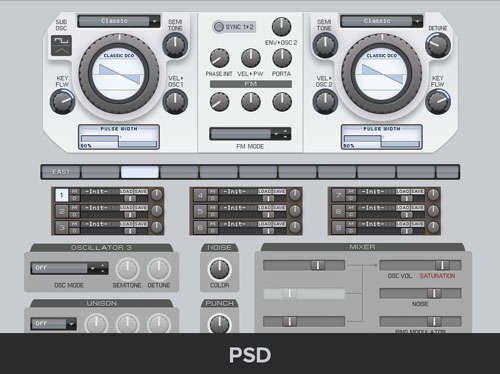Click the UNISON section header
Viewport: 500px width, 374px height.
point(101,303)
